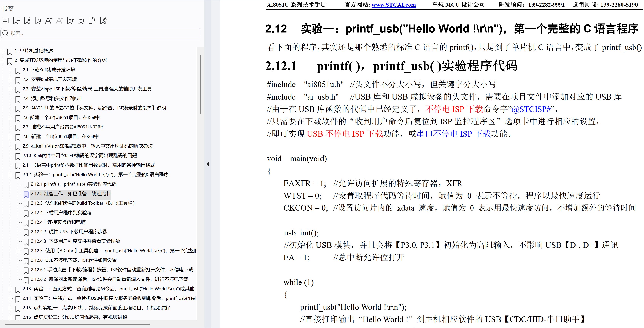Click header text 研发顾问: 139-2282-9991
The width and height of the screenshot is (644, 328).
tap(531, 5)
